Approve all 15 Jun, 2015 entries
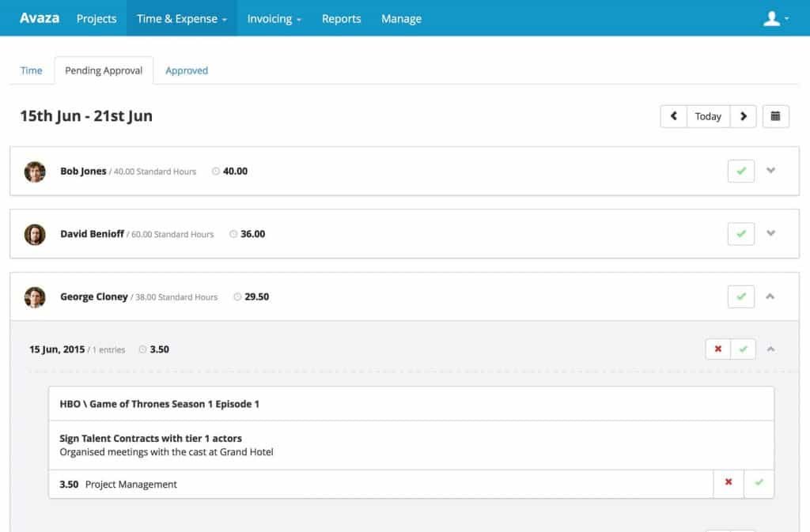This screenshot has width=810, height=532. [743, 349]
